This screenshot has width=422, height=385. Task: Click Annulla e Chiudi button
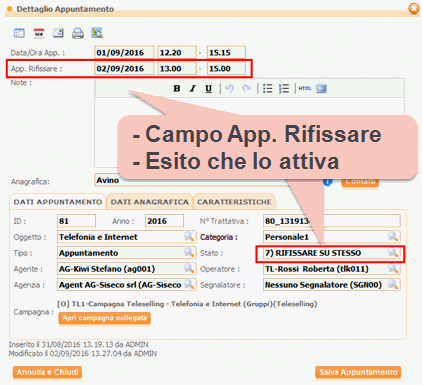pos(47,372)
